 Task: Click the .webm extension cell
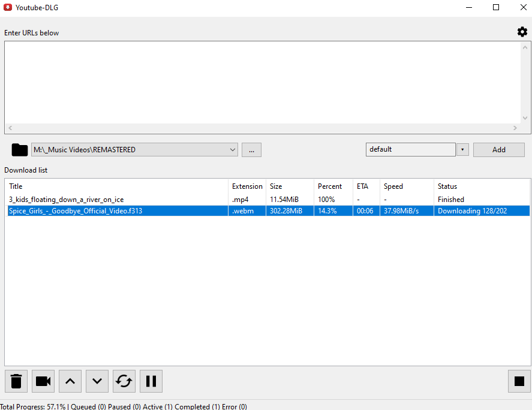[243, 210]
